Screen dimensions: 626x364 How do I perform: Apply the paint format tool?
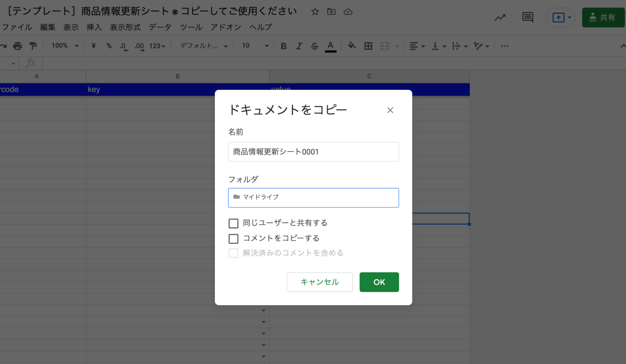pos(33,46)
